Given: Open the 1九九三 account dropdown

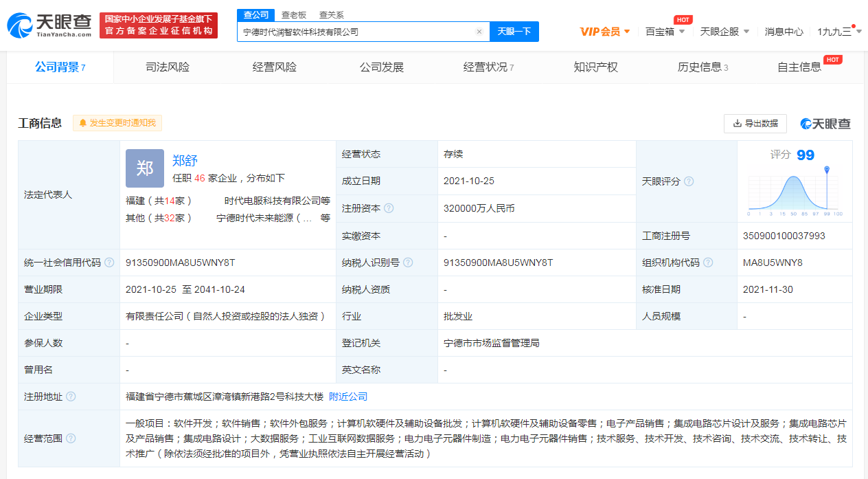Looking at the screenshot, I should 839,32.
